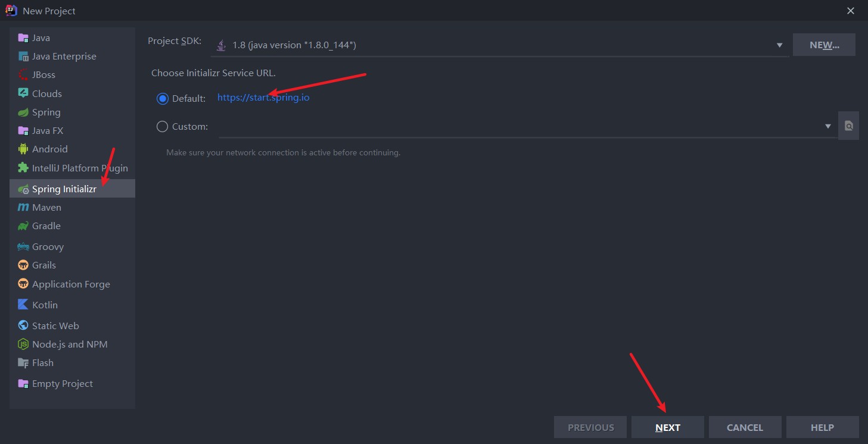Click the Android robot icon
The width and height of the screenshot is (868, 444).
coord(23,149)
